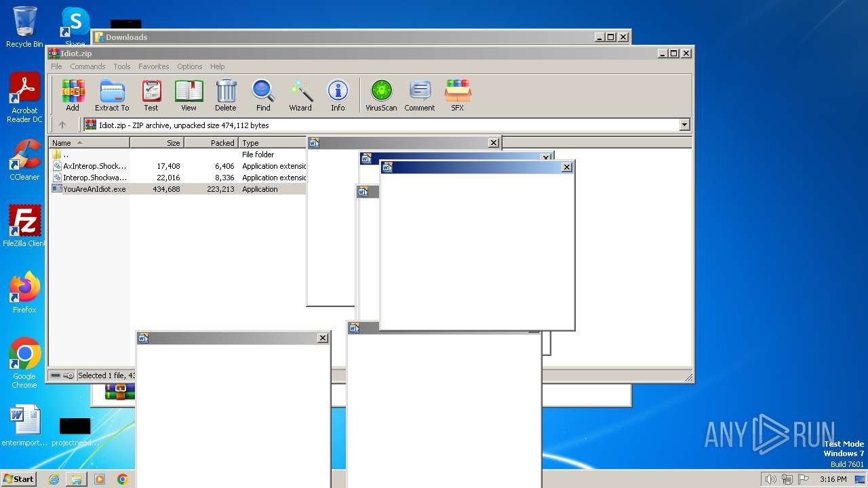868x488 pixels.
Task: Launch the Wizard wand tool
Action: click(300, 95)
